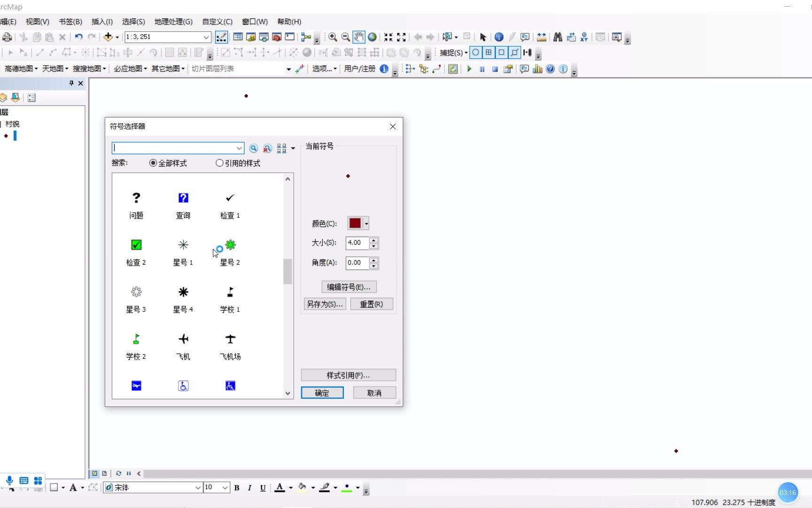
Task: Click the Measure tool icon
Action: pyautogui.click(x=541, y=37)
